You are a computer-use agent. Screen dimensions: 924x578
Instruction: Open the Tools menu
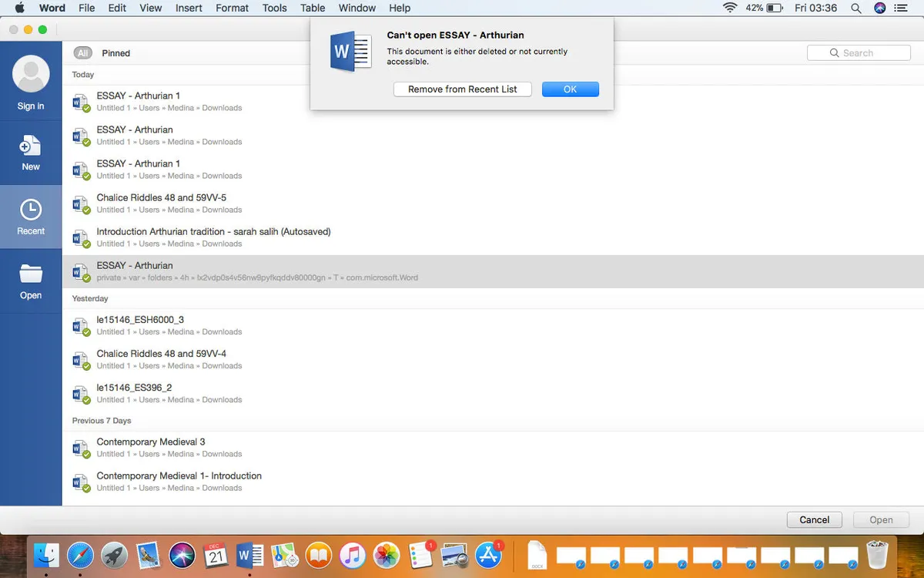(274, 8)
